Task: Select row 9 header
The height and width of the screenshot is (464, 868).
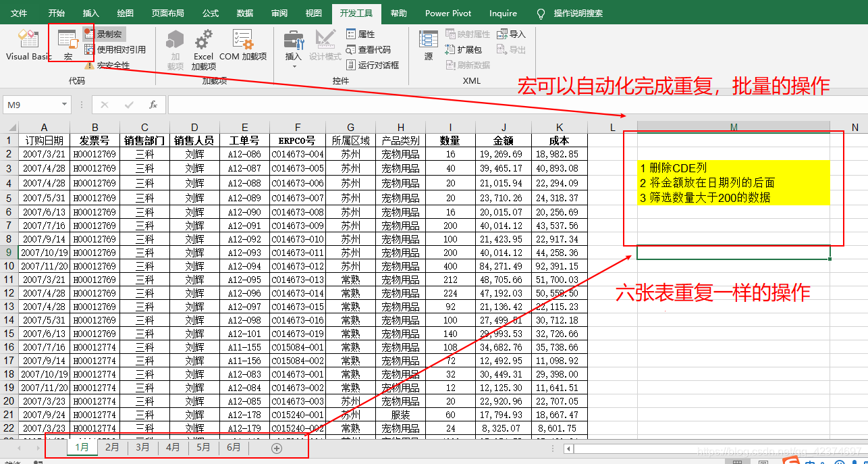Action: (x=9, y=253)
